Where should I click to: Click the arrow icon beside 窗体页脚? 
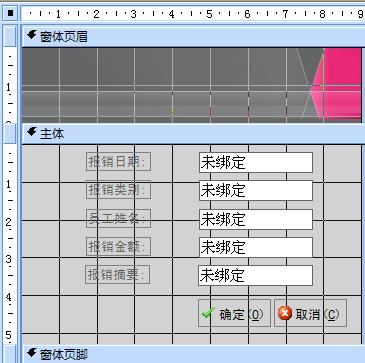(x=32, y=353)
